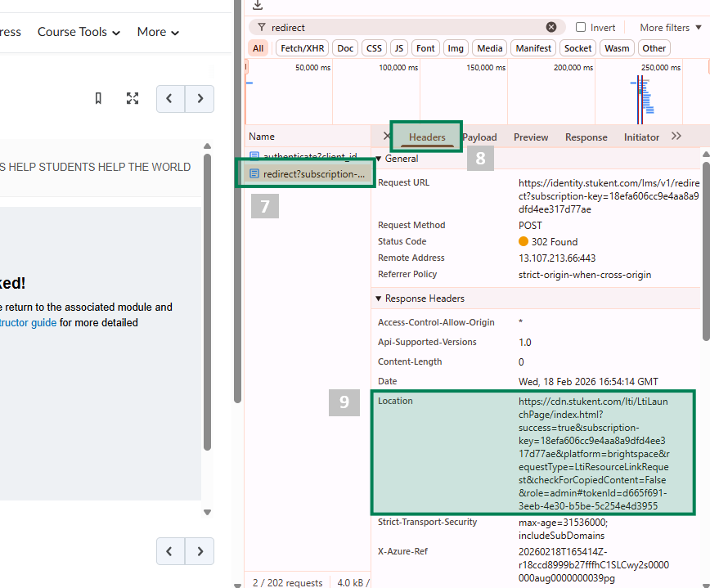Screen dimensions: 710x588
Task: Click the download arrow icon in DevTools
Action: [258, 6]
